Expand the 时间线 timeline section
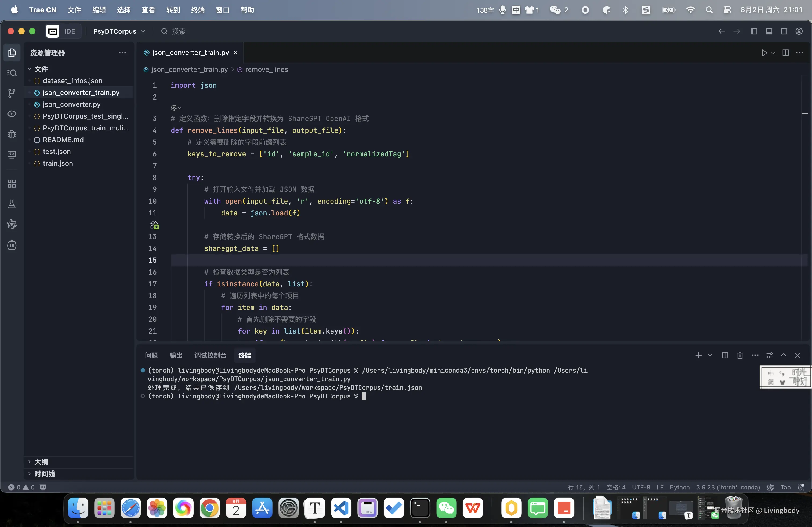 (x=44, y=474)
